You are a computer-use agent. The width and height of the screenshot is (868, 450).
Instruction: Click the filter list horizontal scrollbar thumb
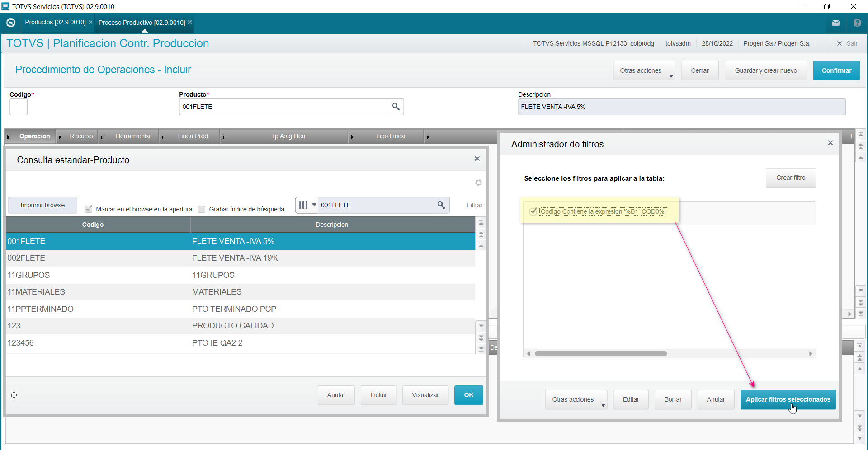601,354
